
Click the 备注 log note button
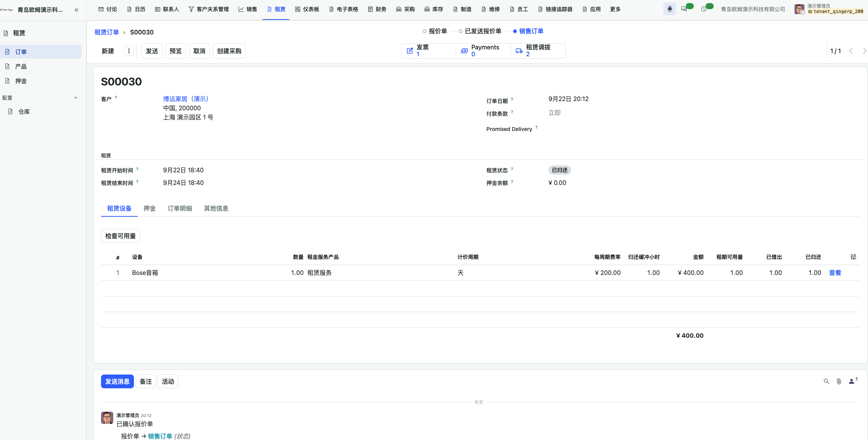[145, 381]
